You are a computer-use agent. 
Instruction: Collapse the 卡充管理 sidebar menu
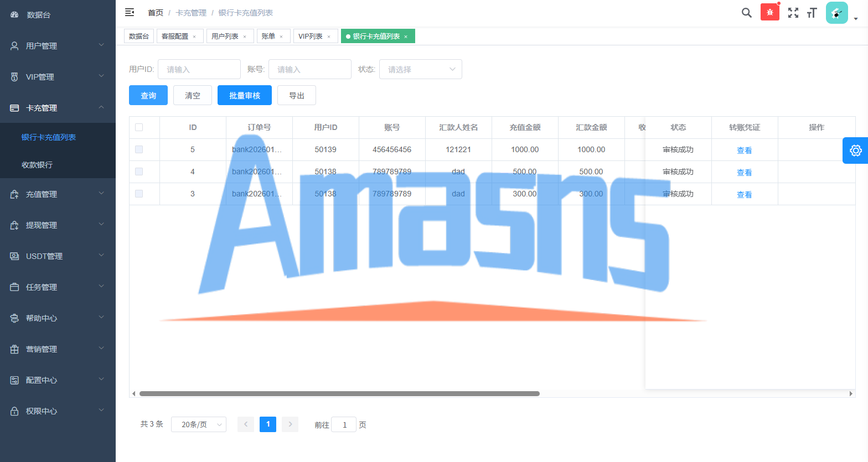tap(58, 108)
